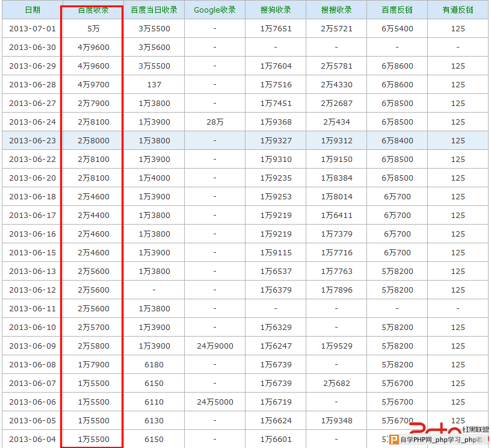Screen dimensions: 491x448
Task: Click the Soso value 1万6411
Action: [336, 215]
